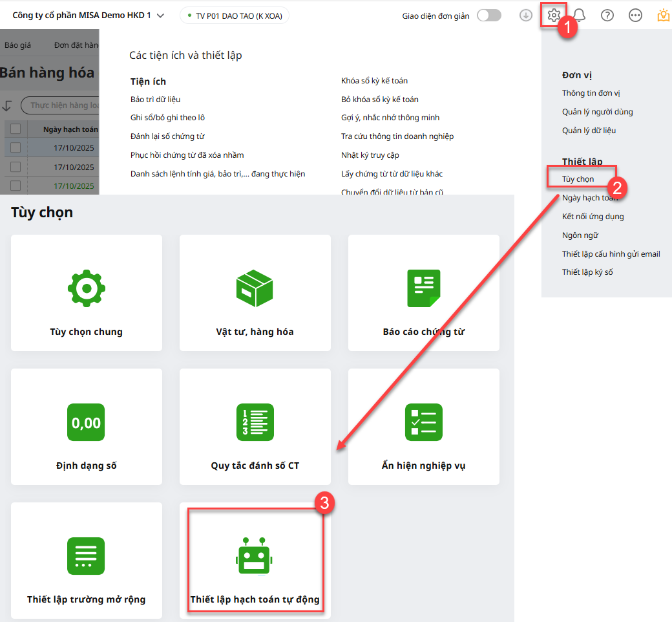Open Quy tắc đánh số CT tile
The image size is (672, 622).
point(255,427)
